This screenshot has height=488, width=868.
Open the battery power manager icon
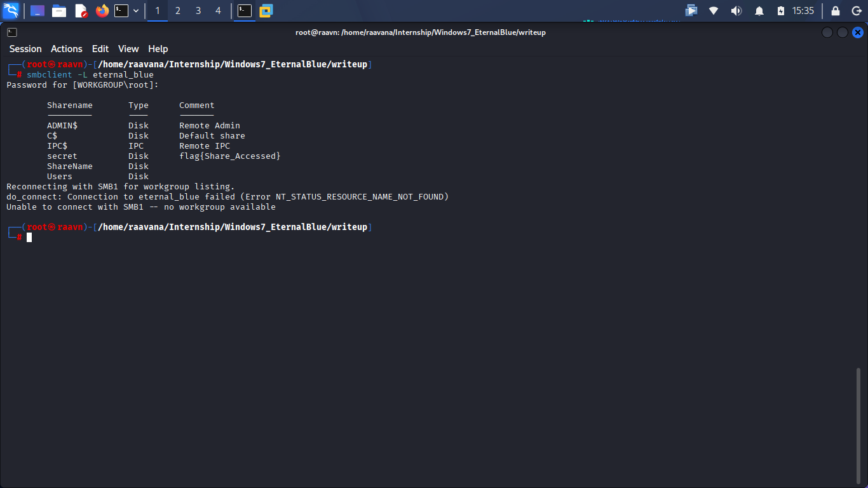pyautogui.click(x=781, y=11)
